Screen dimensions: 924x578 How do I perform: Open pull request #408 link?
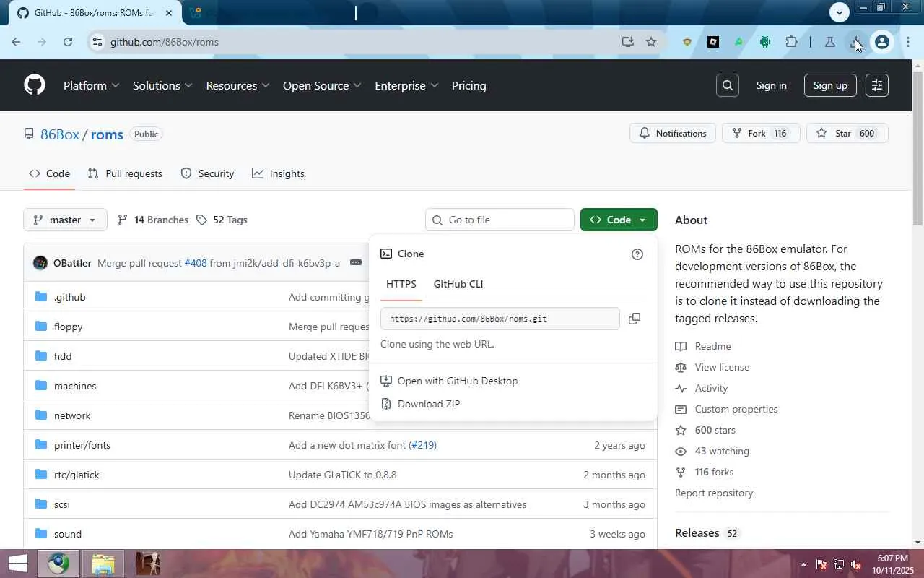(x=195, y=263)
